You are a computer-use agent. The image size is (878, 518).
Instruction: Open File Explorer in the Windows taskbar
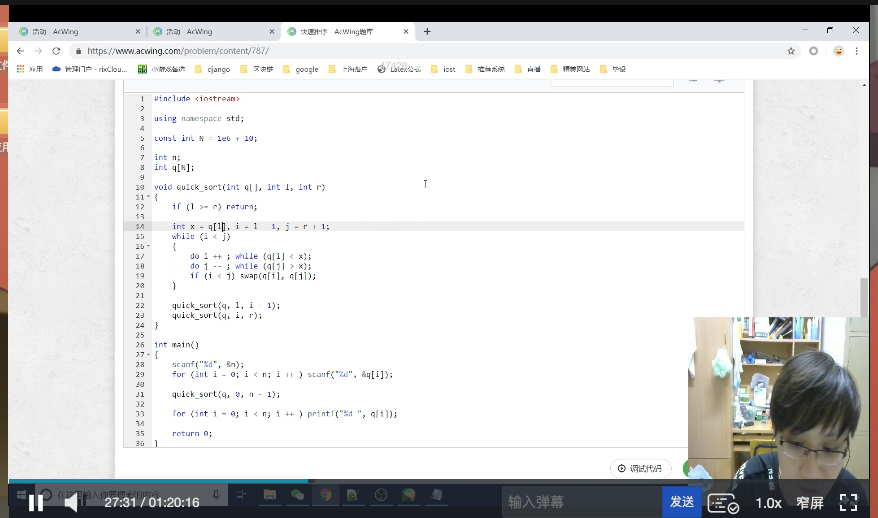coord(270,495)
